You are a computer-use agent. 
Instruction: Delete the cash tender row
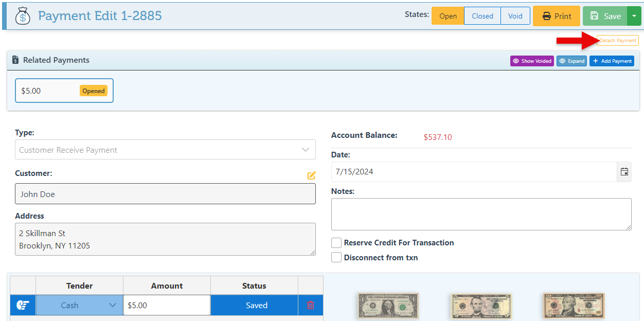311,305
